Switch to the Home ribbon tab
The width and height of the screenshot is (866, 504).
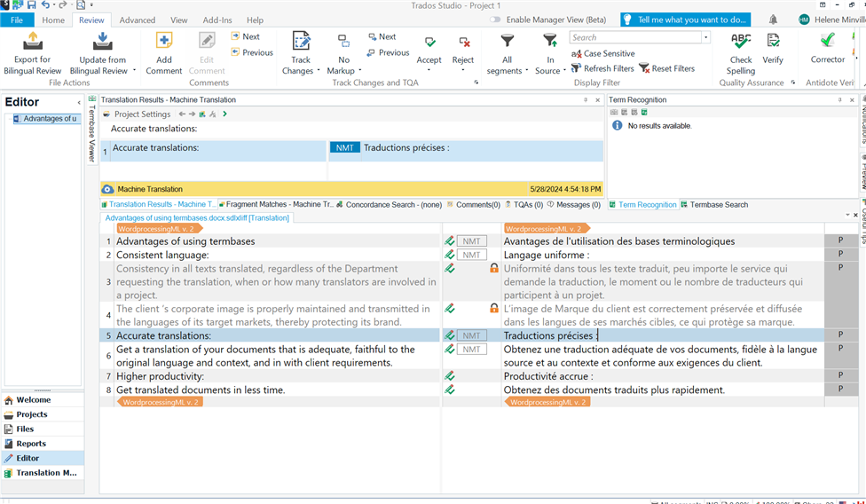point(53,20)
